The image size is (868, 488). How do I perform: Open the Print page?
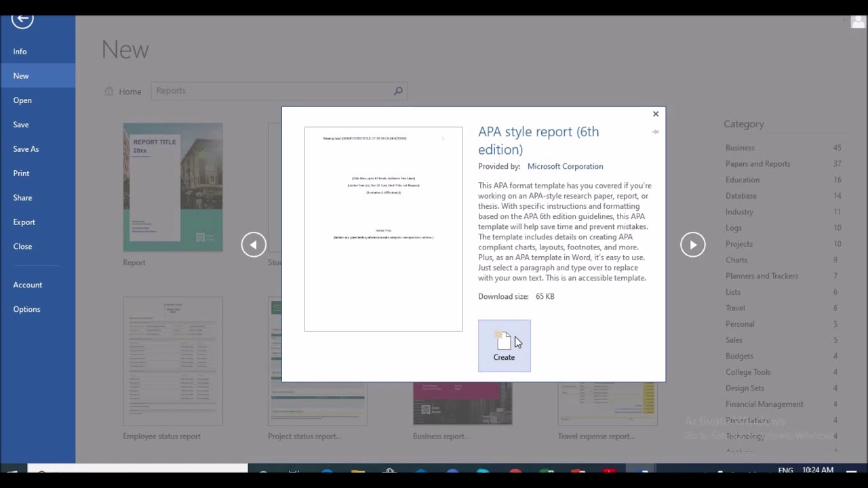(37, 174)
